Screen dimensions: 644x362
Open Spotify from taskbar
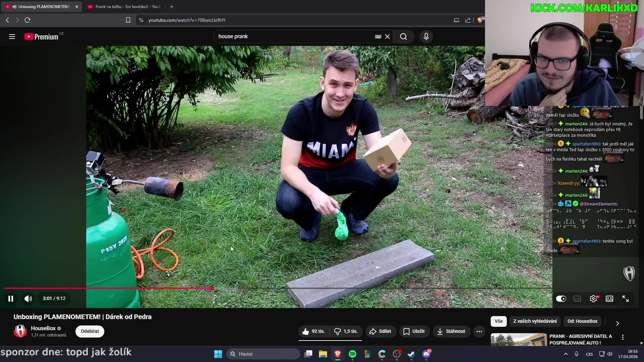tap(352, 354)
